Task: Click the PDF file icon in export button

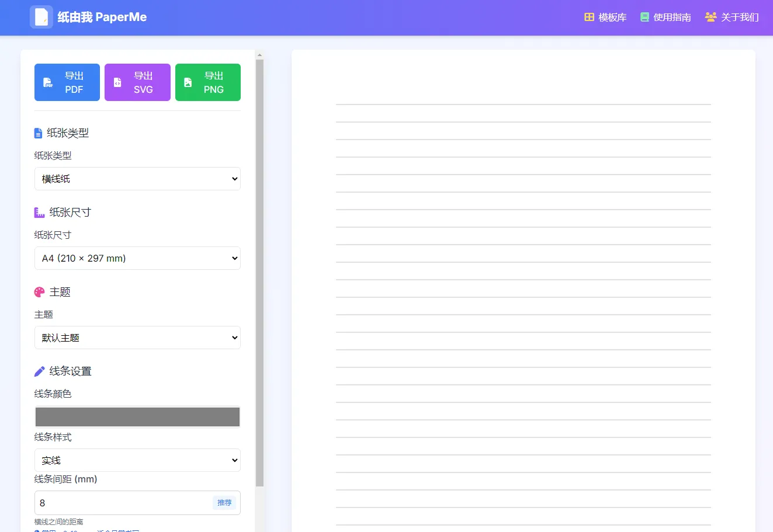Action: coord(48,83)
